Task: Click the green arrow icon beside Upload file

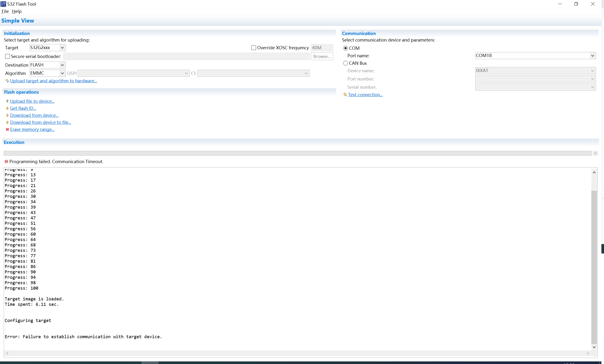Action: click(x=7, y=101)
